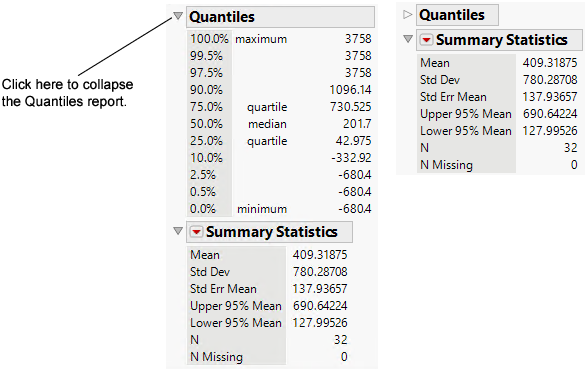This screenshot has height=371, width=587.
Task: Click the left panel Summary Statistics title
Action: 272,232
